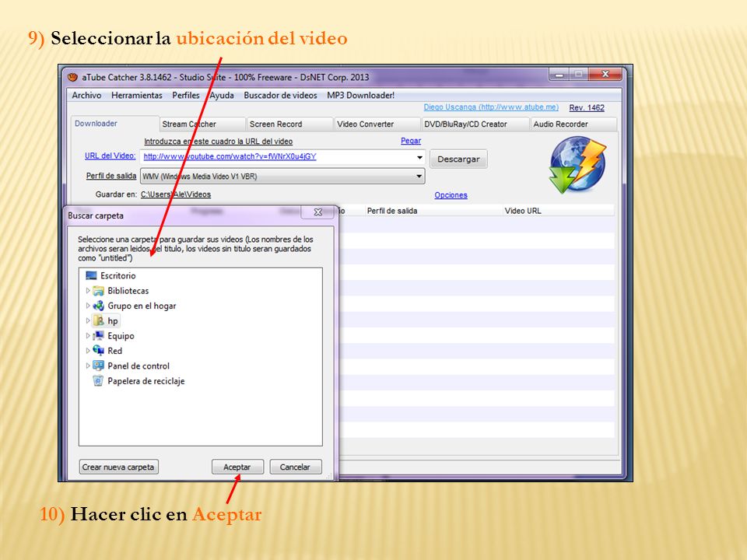Click the Grupo en el hogar icon
The width and height of the screenshot is (747, 560).
98,306
